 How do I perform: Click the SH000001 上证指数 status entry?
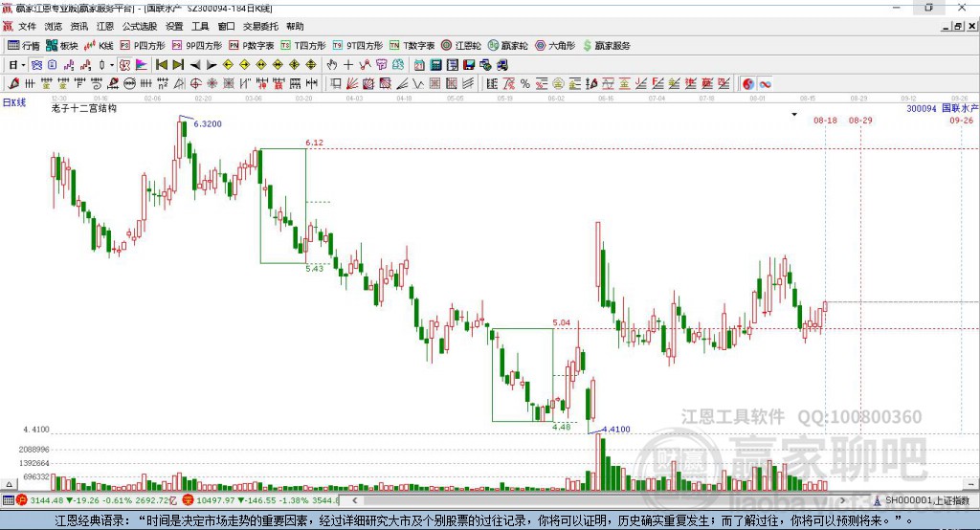point(926,500)
